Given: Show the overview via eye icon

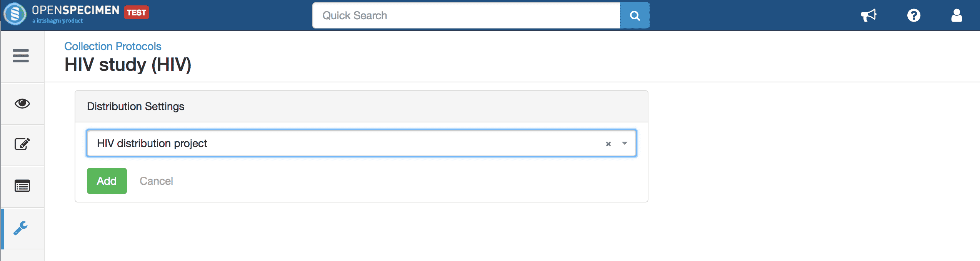Looking at the screenshot, I should pos(22,103).
